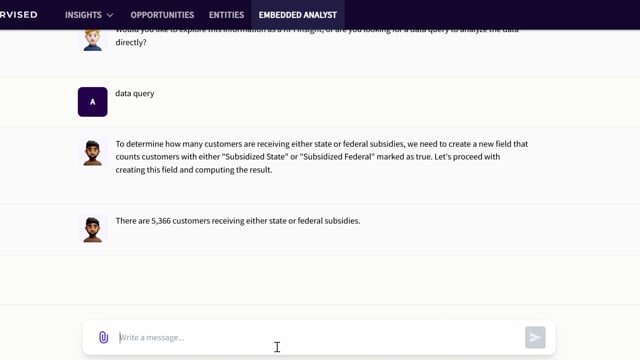The width and height of the screenshot is (640, 360).
Task: Go to the OPPORTUNITIES page
Action: (x=162, y=15)
